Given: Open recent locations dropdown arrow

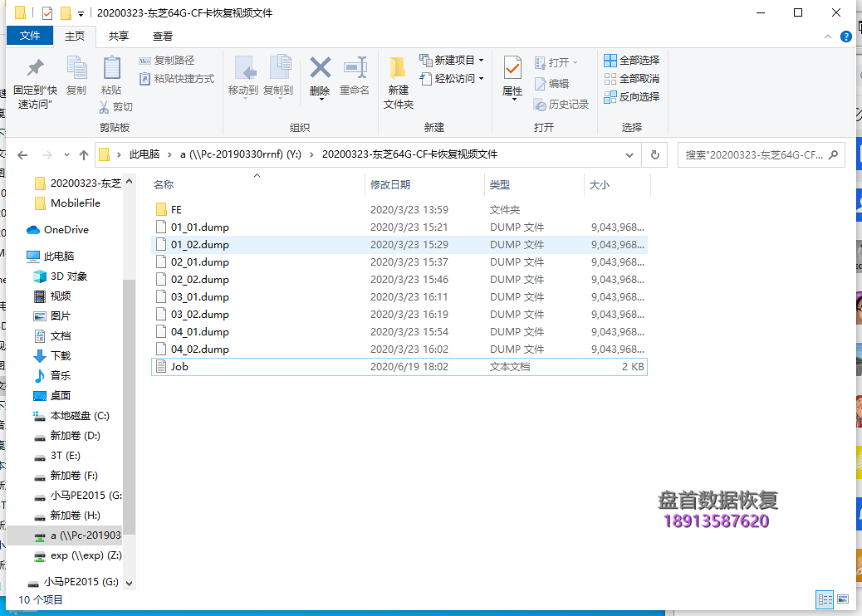Looking at the screenshot, I should click(x=66, y=155).
